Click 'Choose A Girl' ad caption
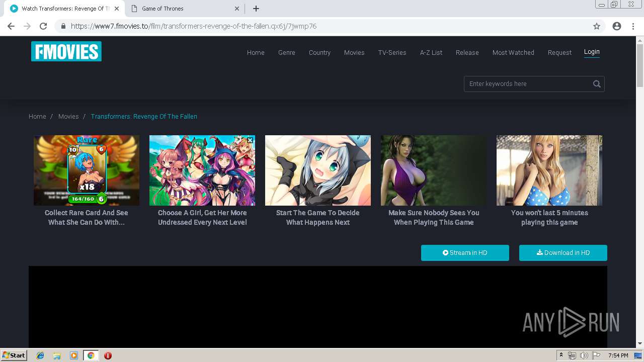 202,218
